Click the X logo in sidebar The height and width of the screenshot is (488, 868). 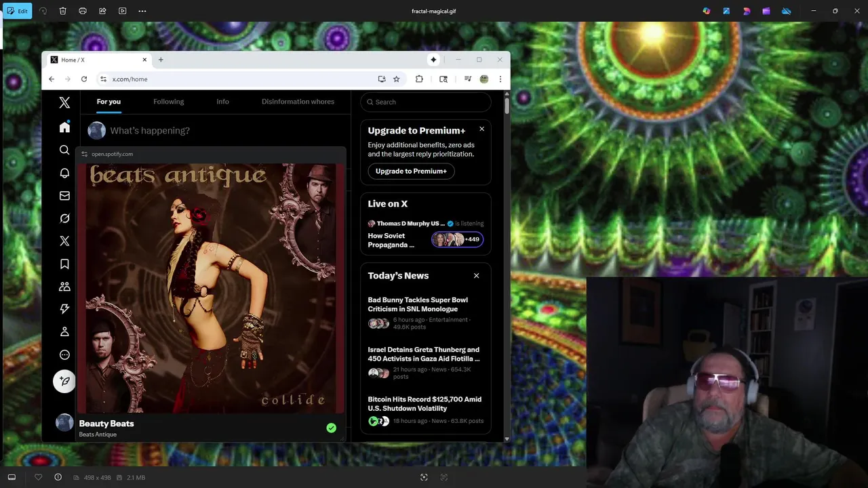point(64,102)
